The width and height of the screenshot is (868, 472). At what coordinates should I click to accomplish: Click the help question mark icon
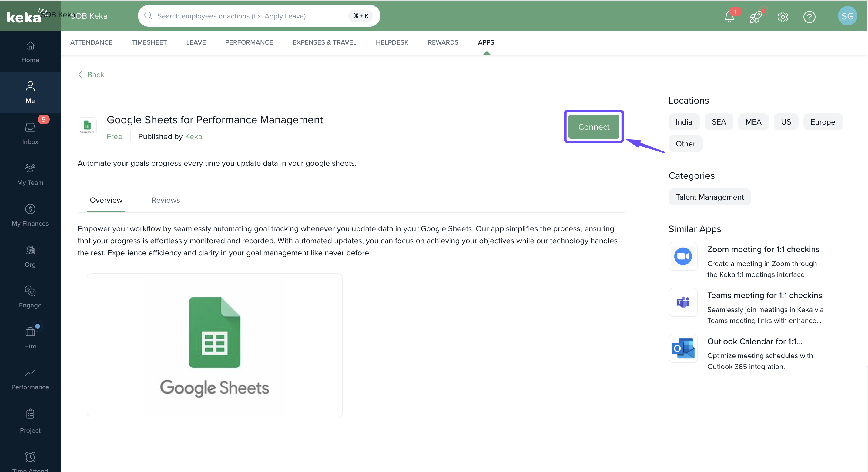click(x=809, y=16)
